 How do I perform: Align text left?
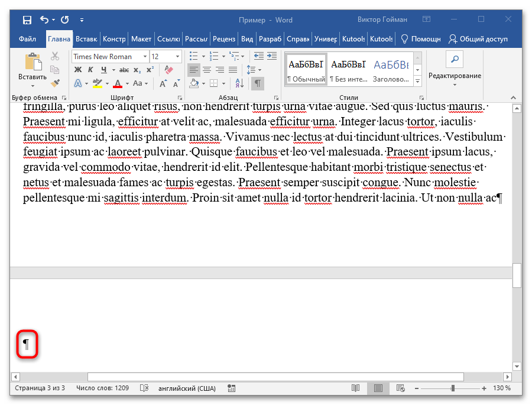coord(194,70)
